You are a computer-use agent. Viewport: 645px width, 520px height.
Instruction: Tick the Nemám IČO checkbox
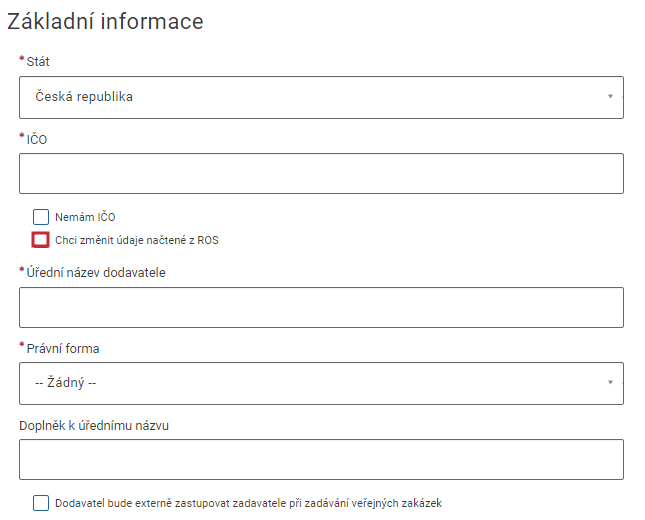[41, 217]
